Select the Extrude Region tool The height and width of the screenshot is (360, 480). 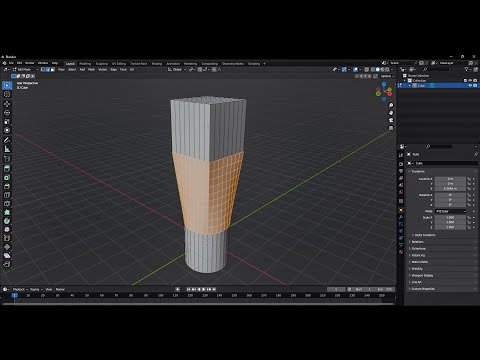click(x=7, y=169)
